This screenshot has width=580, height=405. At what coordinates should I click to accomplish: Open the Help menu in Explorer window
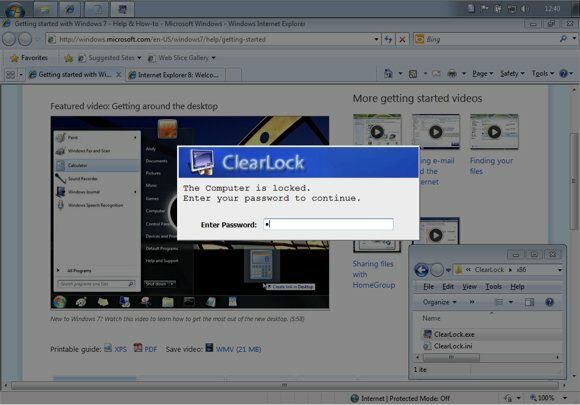[x=517, y=287]
